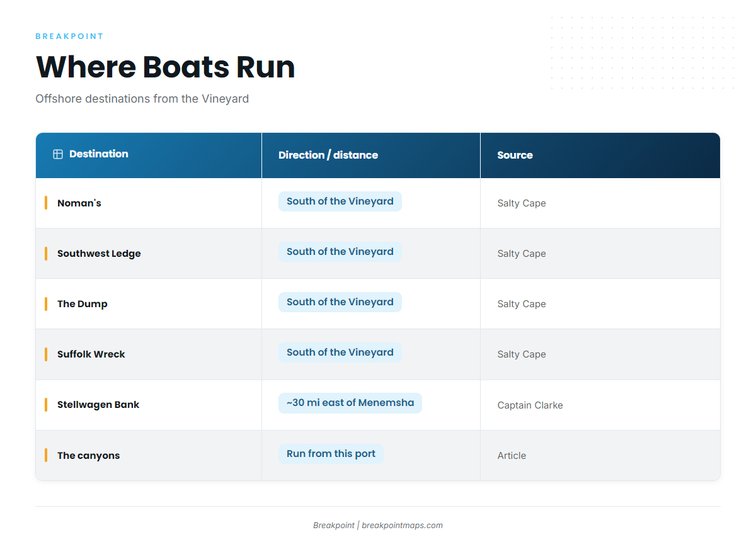Click The Dump destination cell

149,304
